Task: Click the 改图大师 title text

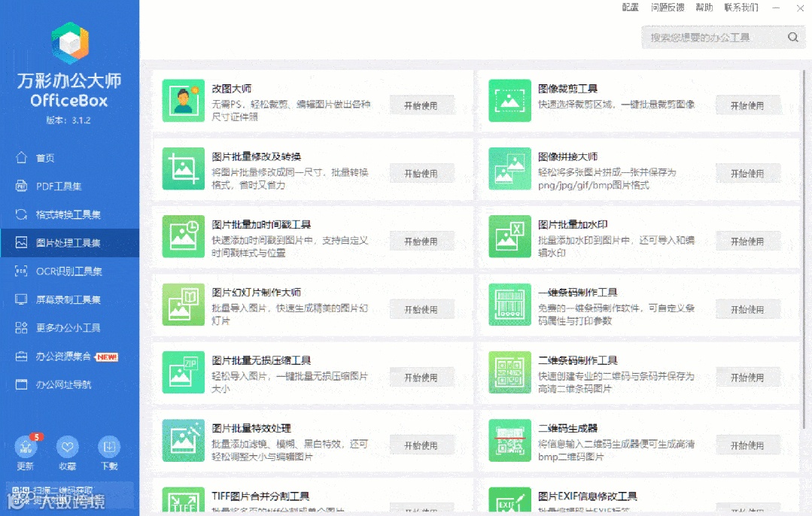Action: pyautogui.click(x=232, y=89)
